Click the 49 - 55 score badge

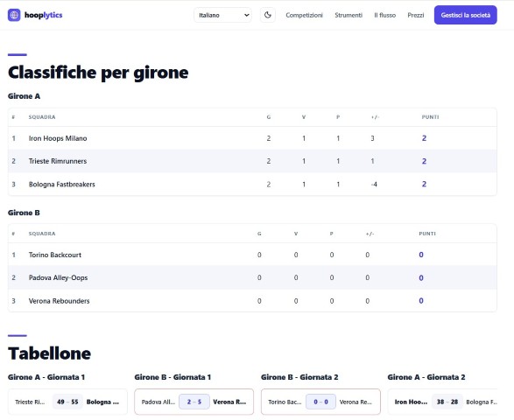coord(67,402)
